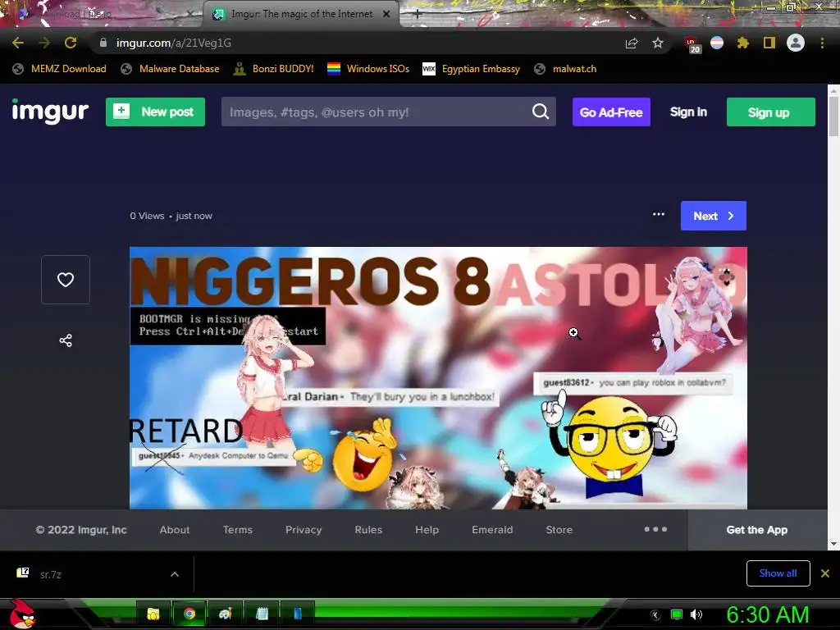
Task: Close the Imgur tab
Action: pos(386,15)
